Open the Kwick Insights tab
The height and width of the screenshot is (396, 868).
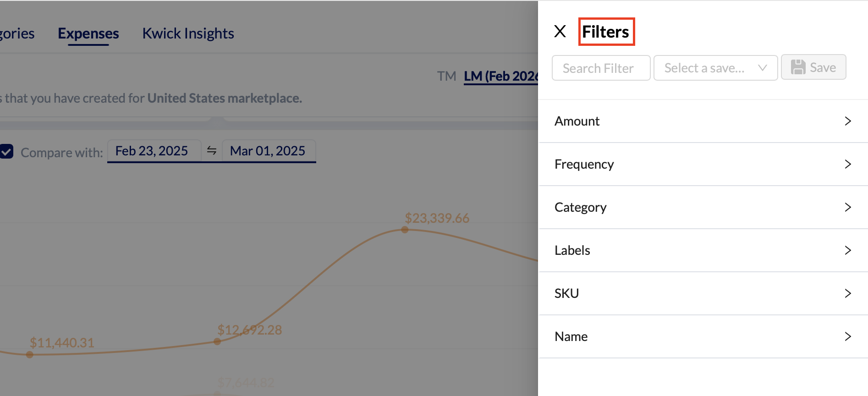click(x=188, y=33)
